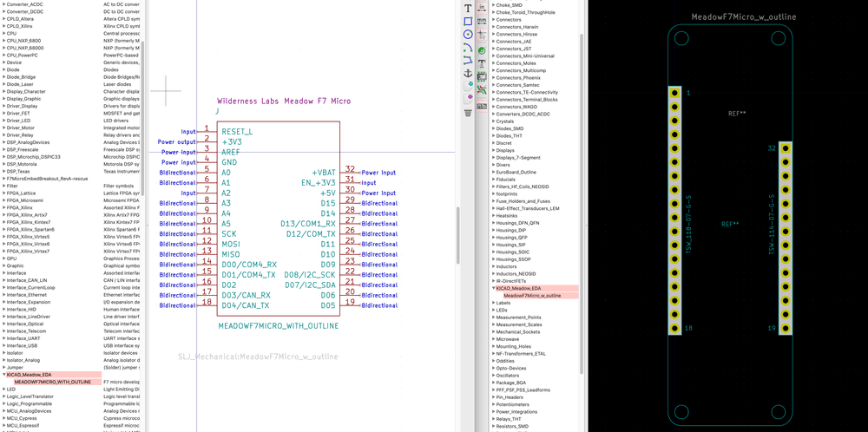Select the Connectors_Samtec footprint library row
The height and width of the screenshot is (432, 868).
534,85
